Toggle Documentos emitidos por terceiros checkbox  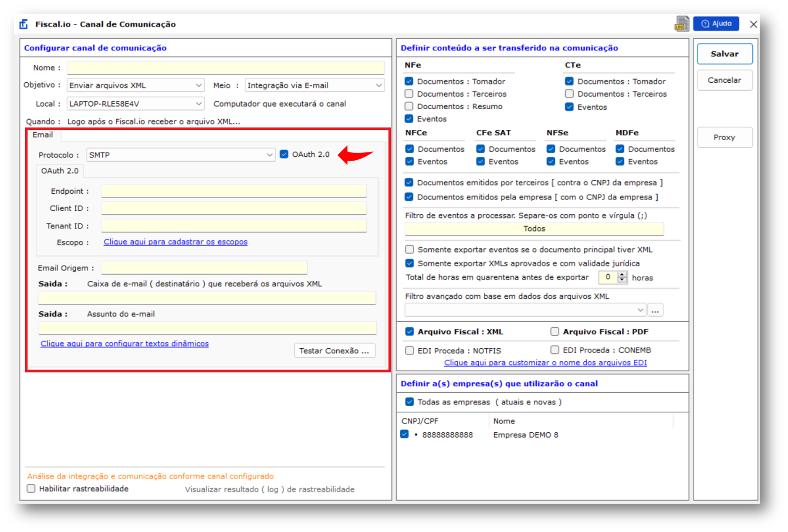coord(409,182)
